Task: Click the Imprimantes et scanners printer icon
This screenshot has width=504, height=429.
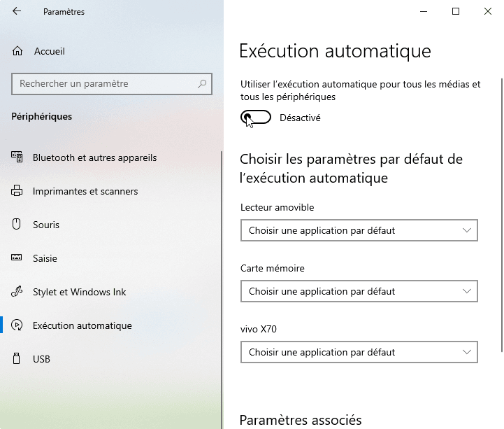Action: (x=17, y=190)
